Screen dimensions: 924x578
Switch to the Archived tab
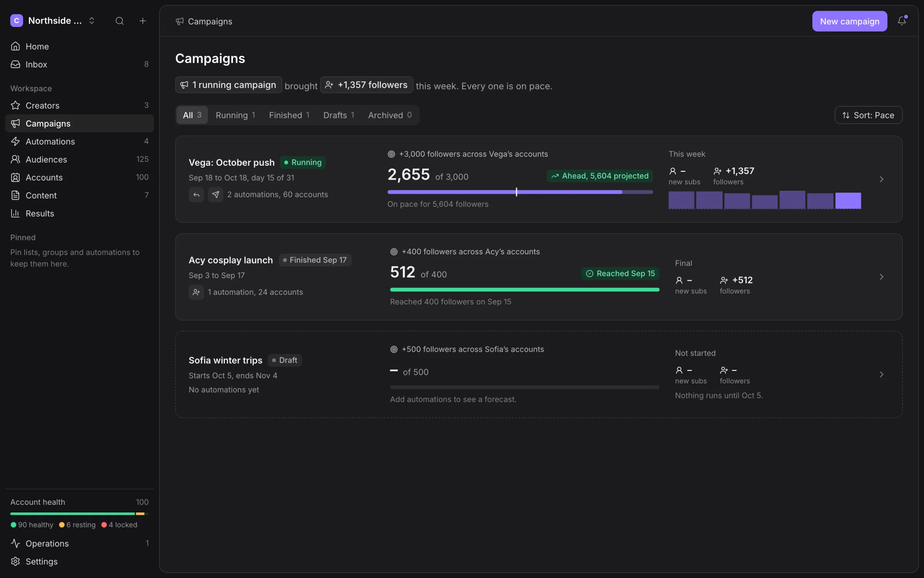click(x=390, y=115)
